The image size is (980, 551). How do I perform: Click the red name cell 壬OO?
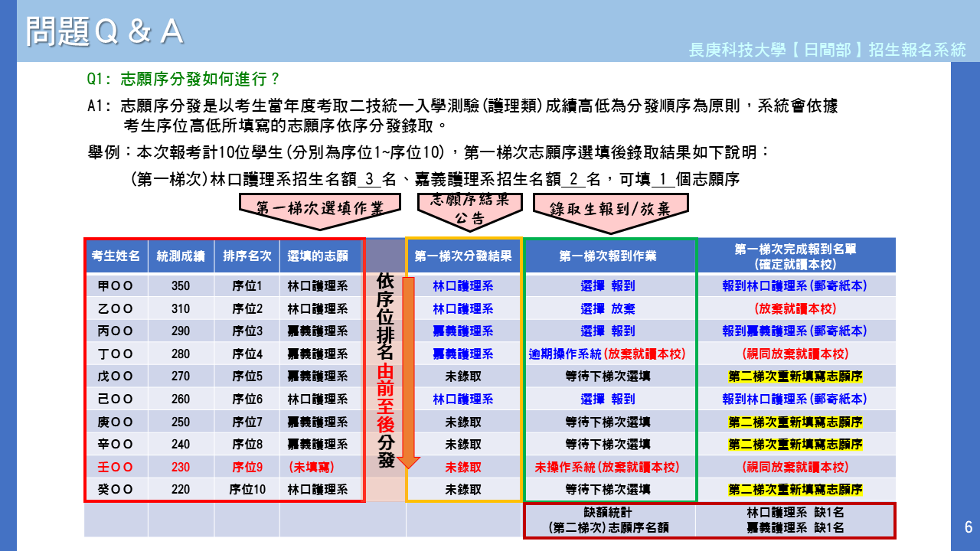[116, 467]
